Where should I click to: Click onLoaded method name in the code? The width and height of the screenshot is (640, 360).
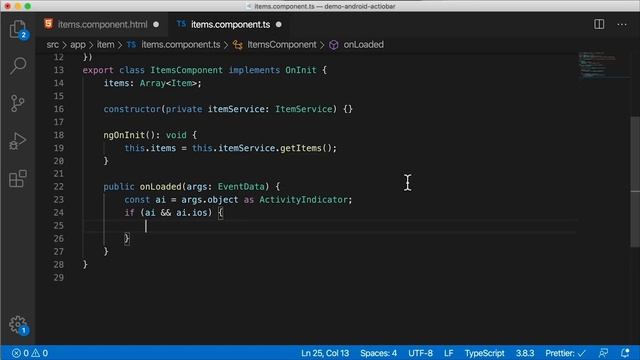pos(160,187)
